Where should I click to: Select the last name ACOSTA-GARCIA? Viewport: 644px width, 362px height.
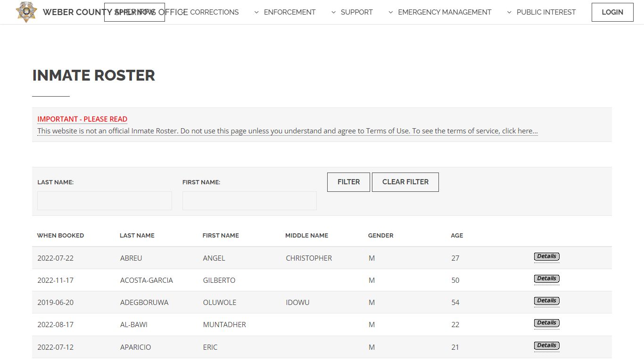pos(147,280)
